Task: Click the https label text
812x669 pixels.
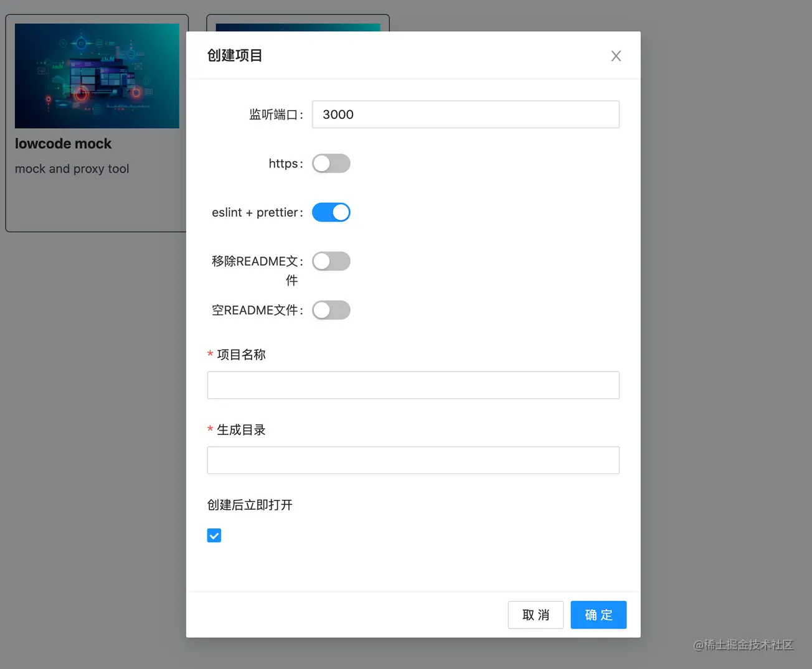Action: [284, 164]
